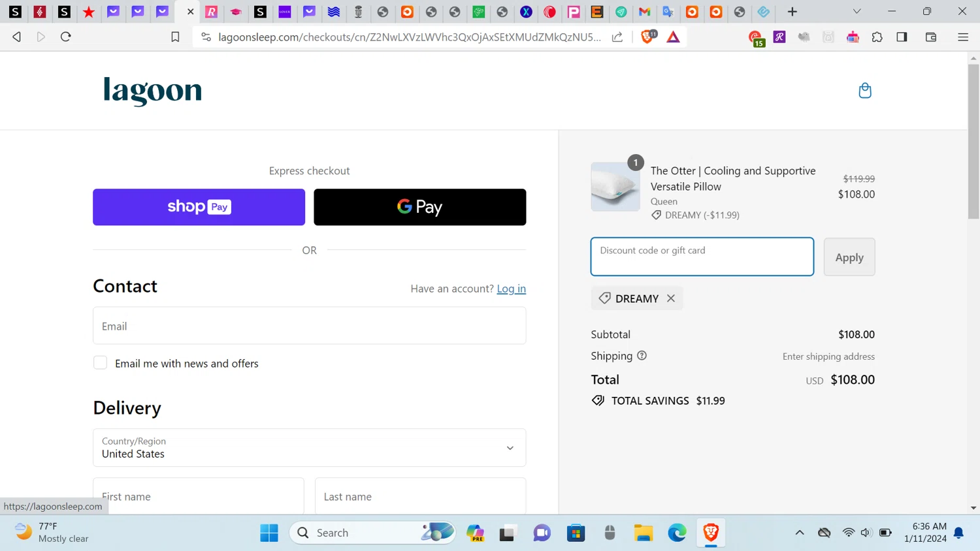Bookmark this page
Screen dimensions: 980x551
(175, 37)
